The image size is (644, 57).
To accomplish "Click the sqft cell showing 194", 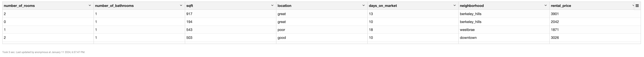I will pos(189,22).
